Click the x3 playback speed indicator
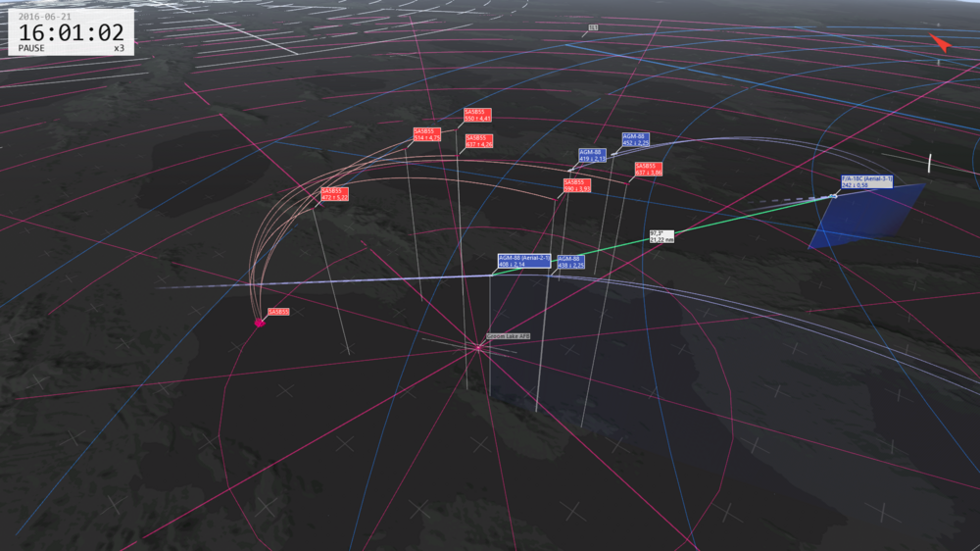Image resolution: width=980 pixels, height=551 pixels. (x=119, y=48)
